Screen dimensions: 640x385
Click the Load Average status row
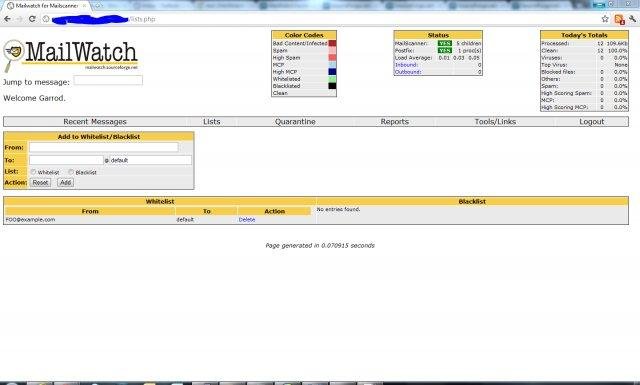pyautogui.click(x=438, y=58)
